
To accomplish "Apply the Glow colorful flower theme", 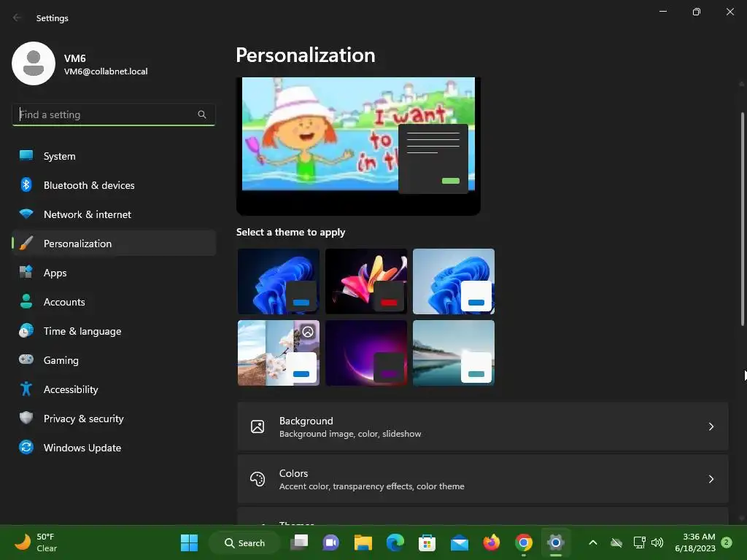I will tap(366, 281).
